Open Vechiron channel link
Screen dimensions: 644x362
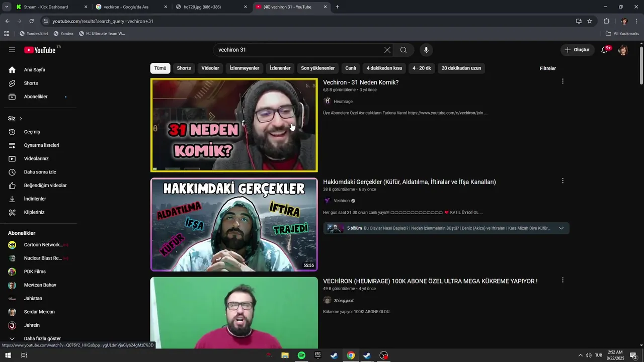342,201
